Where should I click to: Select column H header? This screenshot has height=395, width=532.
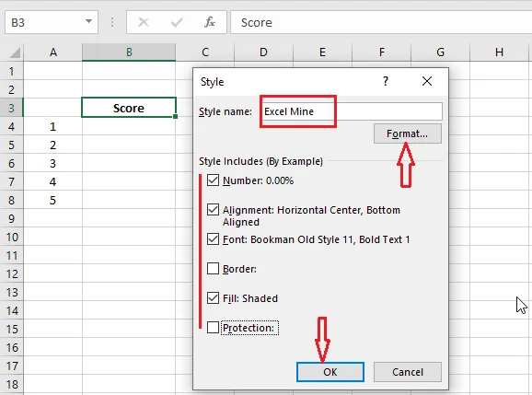[x=499, y=52]
